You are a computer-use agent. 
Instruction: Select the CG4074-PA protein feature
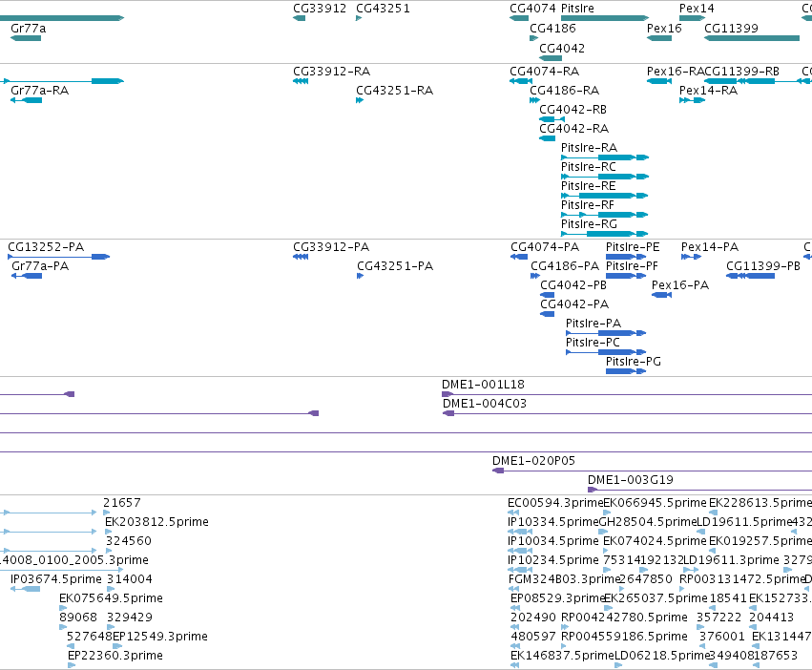[x=519, y=257]
